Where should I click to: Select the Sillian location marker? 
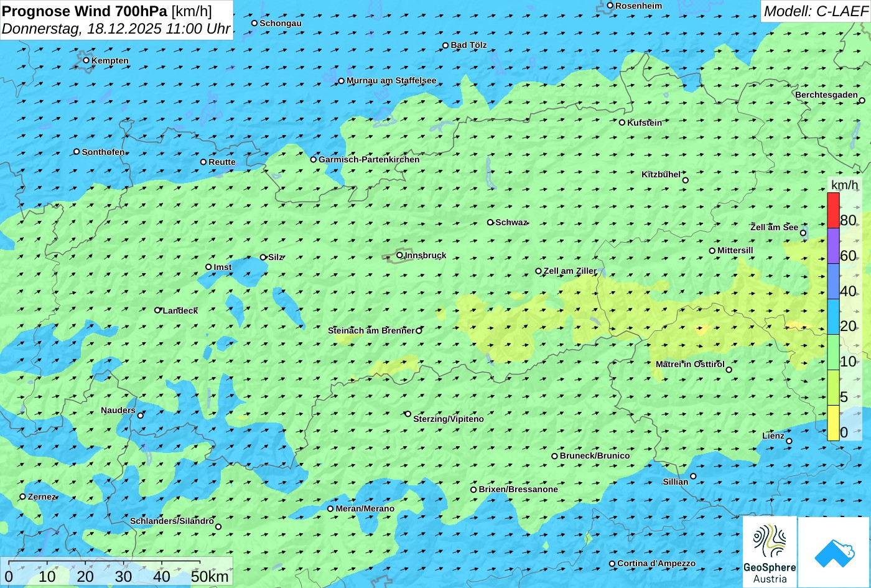(693, 477)
